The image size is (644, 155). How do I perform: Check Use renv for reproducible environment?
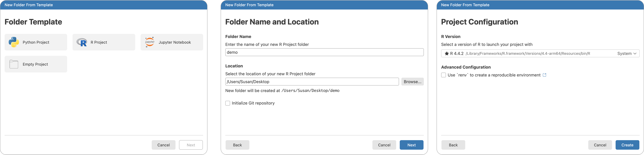[443, 75]
